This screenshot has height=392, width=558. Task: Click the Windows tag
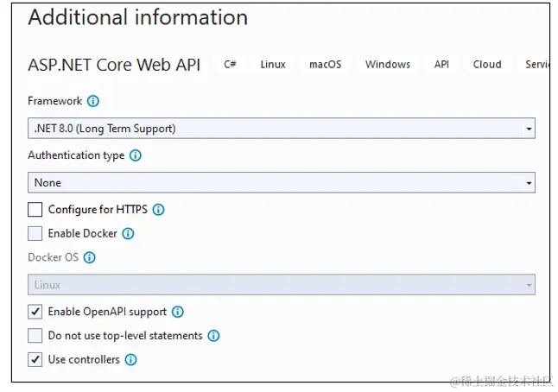coord(388,65)
